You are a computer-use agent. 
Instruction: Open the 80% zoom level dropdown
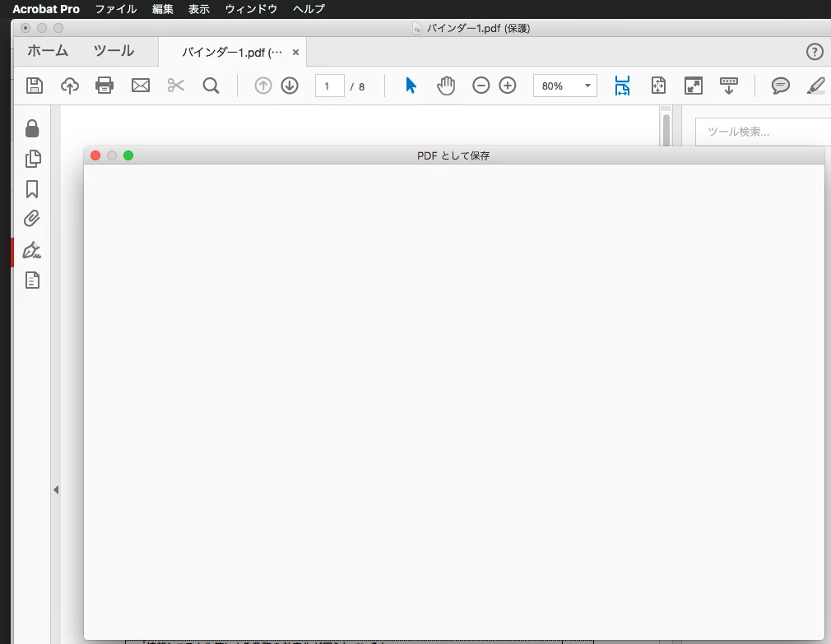565,86
